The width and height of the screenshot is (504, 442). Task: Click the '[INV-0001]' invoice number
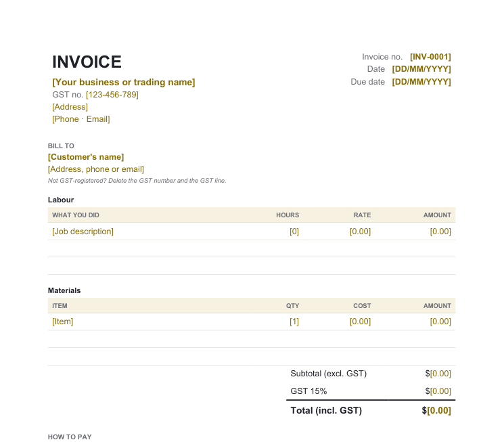(x=430, y=57)
